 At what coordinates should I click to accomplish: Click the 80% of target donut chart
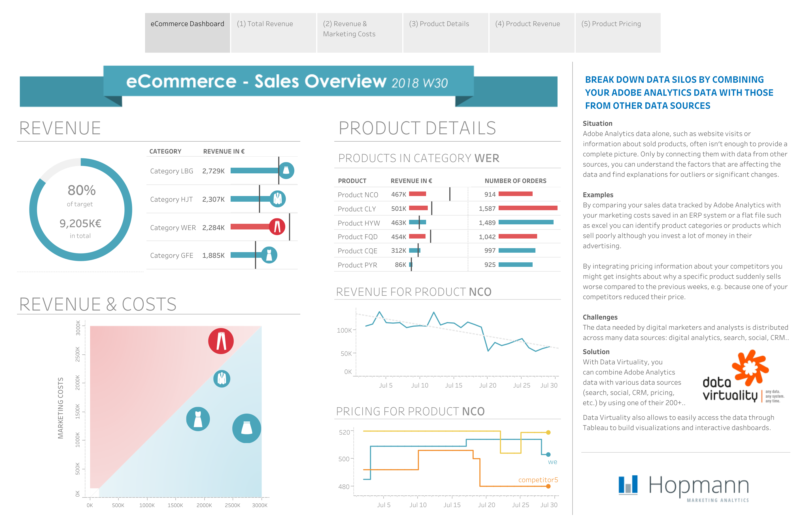(x=81, y=209)
